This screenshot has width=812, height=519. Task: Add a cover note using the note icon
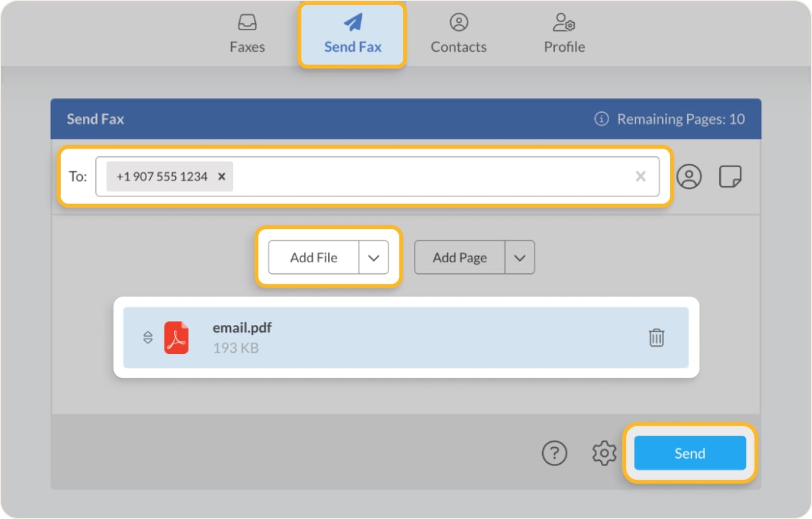[730, 177]
